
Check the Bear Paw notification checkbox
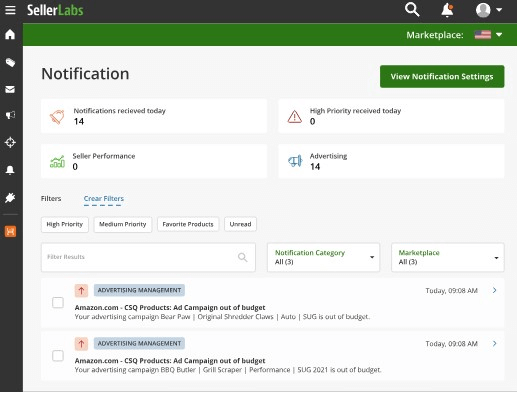coord(58,303)
